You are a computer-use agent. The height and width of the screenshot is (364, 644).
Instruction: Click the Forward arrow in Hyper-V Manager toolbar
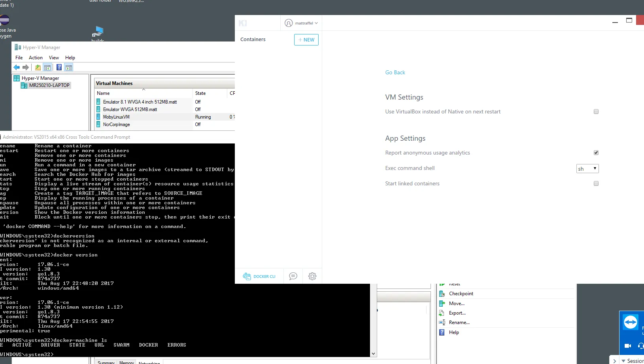[26, 68]
